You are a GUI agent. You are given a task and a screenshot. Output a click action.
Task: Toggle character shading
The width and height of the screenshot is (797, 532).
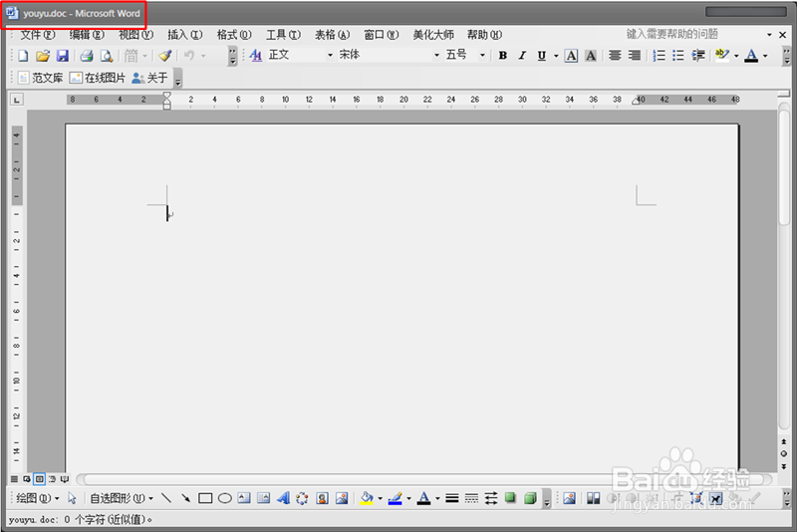pyautogui.click(x=591, y=56)
